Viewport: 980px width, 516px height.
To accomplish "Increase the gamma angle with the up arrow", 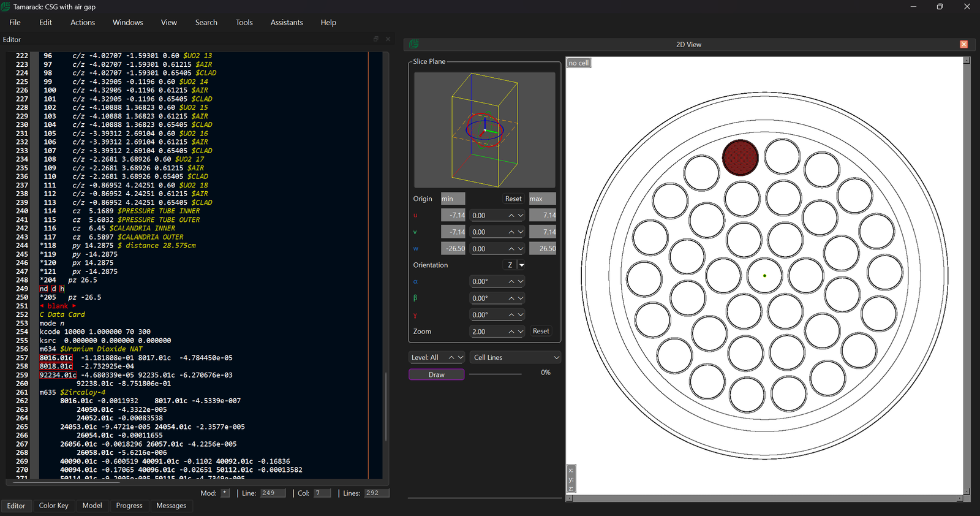I will pyautogui.click(x=511, y=315).
